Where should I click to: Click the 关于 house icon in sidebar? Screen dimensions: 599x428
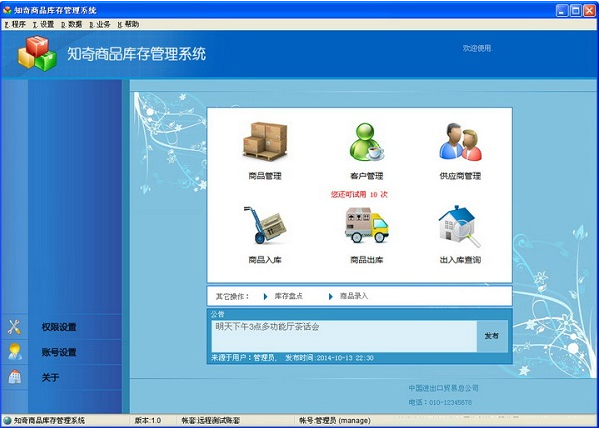[x=15, y=377]
